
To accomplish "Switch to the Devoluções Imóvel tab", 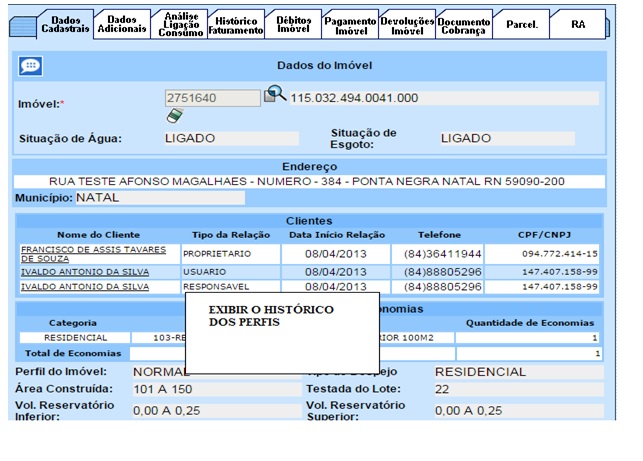I will coord(407,25).
